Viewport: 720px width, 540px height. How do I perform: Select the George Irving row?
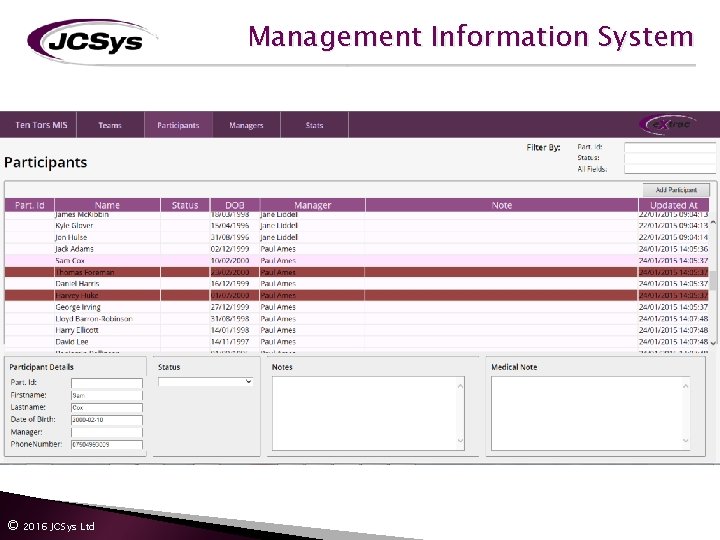click(357, 307)
